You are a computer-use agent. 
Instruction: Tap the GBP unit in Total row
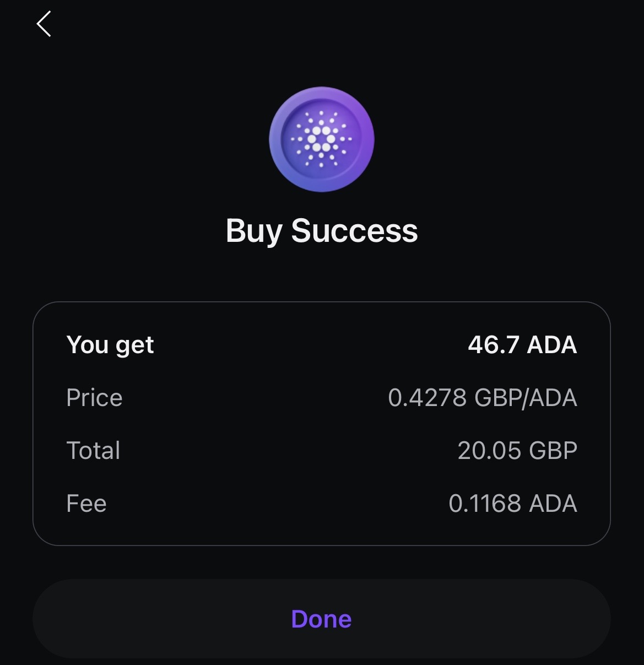[553, 451]
